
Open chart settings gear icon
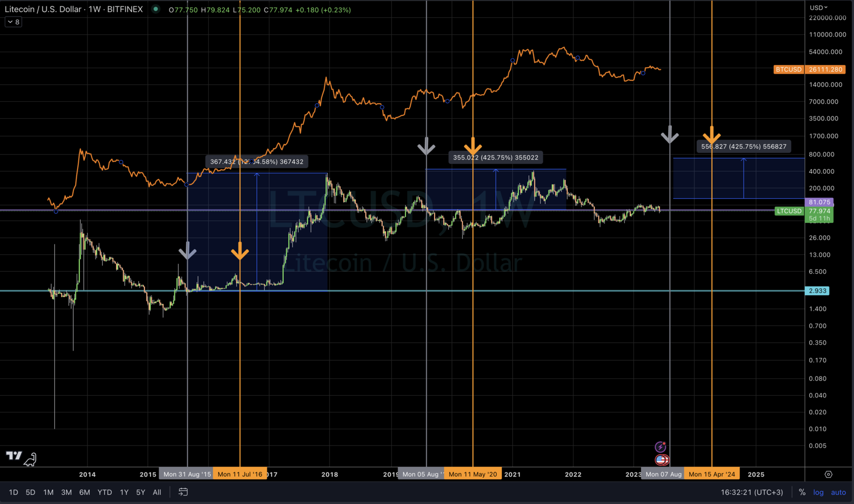[x=829, y=474]
